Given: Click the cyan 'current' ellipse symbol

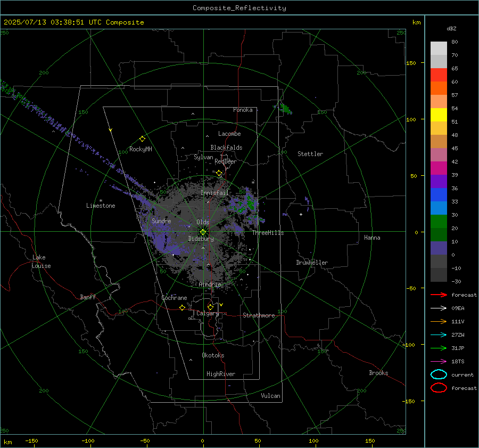Looking at the screenshot, I should 439,374.
